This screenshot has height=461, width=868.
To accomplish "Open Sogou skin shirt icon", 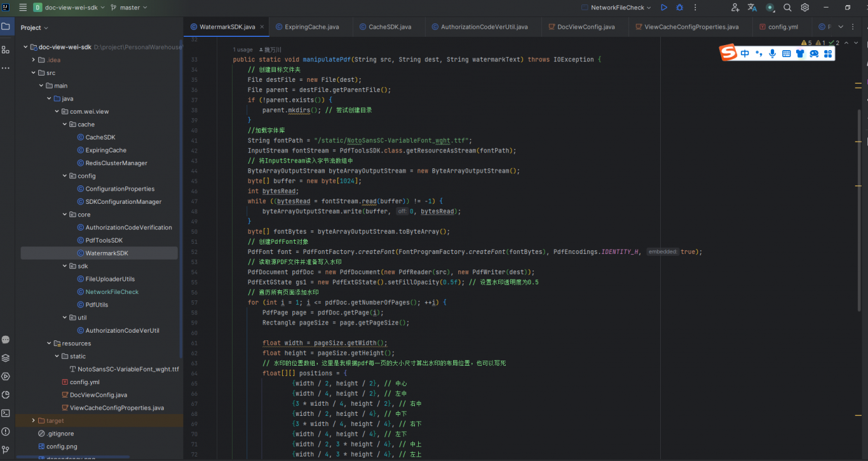I will [x=800, y=53].
